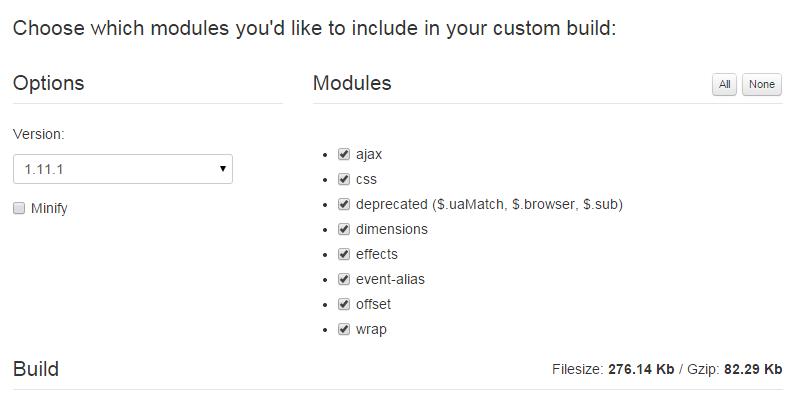Image resolution: width=800 pixels, height=400 pixels.
Task: Deselect the offset module checkbox
Action: (x=344, y=304)
